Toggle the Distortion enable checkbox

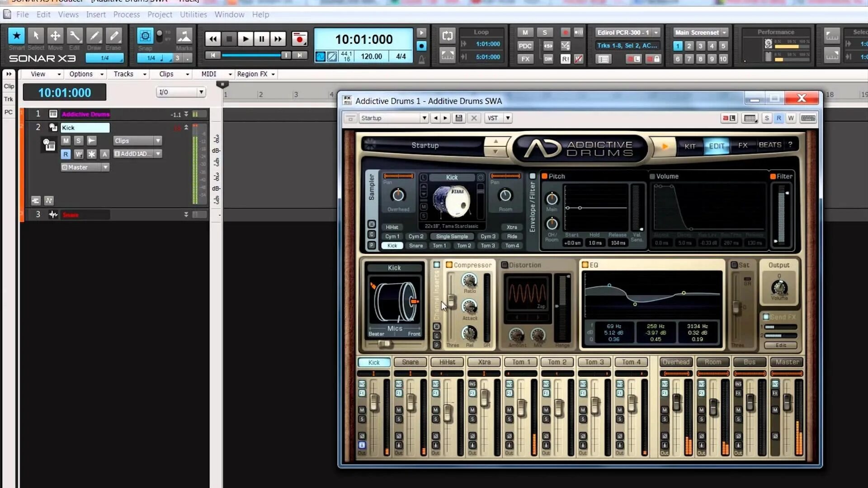click(x=505, y=265)
